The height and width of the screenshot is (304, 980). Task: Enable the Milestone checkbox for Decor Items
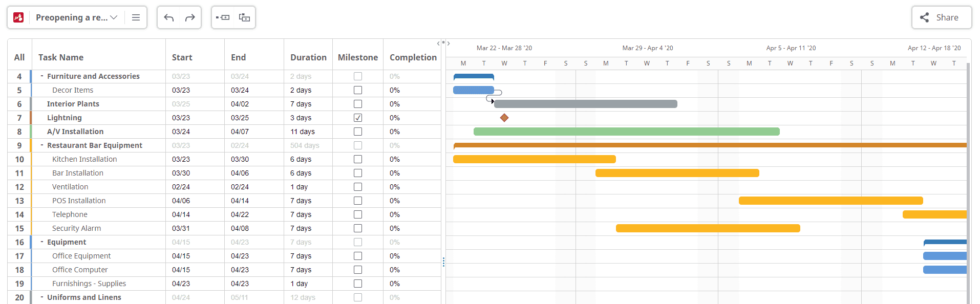[x=357, y=90]
